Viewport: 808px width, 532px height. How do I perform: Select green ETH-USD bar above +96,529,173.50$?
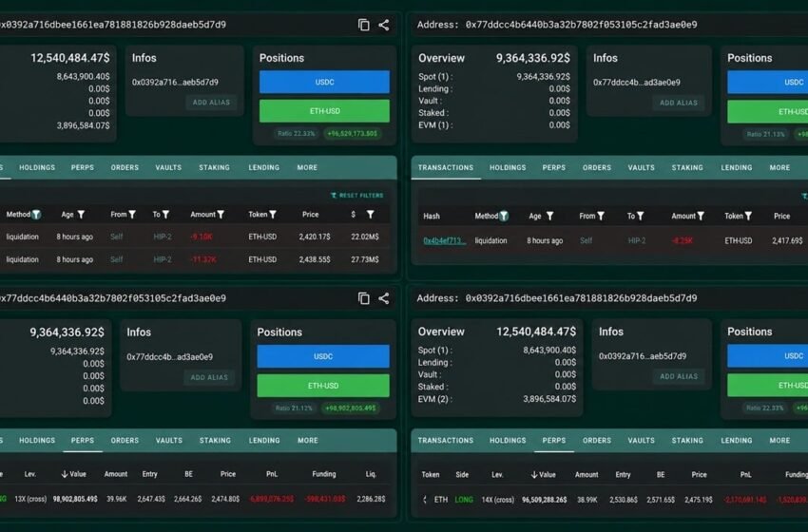point(325,111)
